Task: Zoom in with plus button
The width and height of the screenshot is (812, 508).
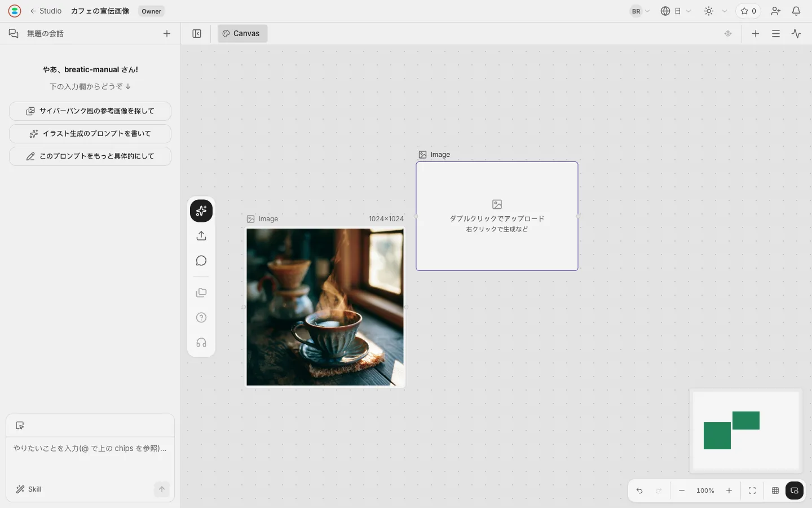Action: pos(729,491)
